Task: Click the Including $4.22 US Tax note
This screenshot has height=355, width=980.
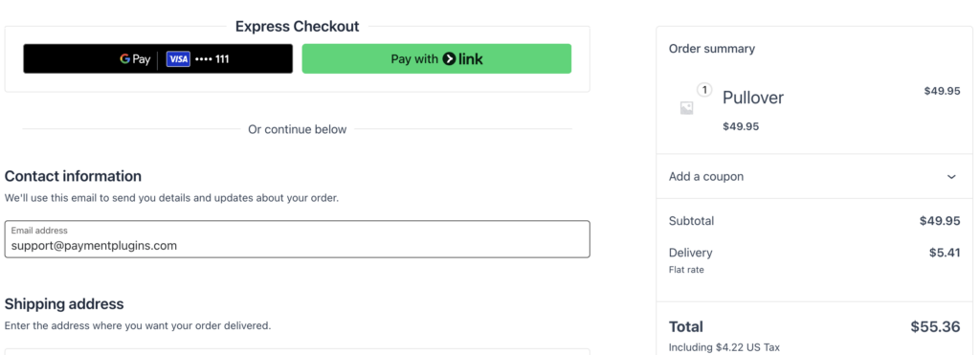Action: pos(724,347)
